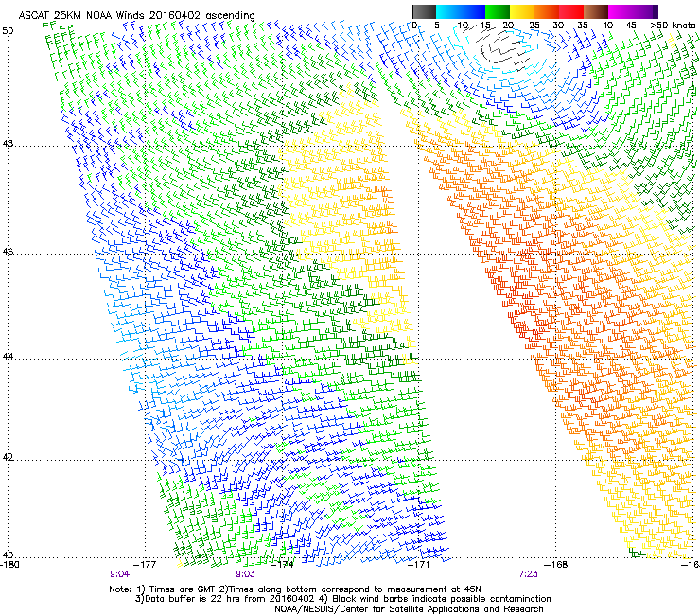The width and height of the screenshot is (700, 615).
Task: Click the latitude label 48
Action: 8,144
